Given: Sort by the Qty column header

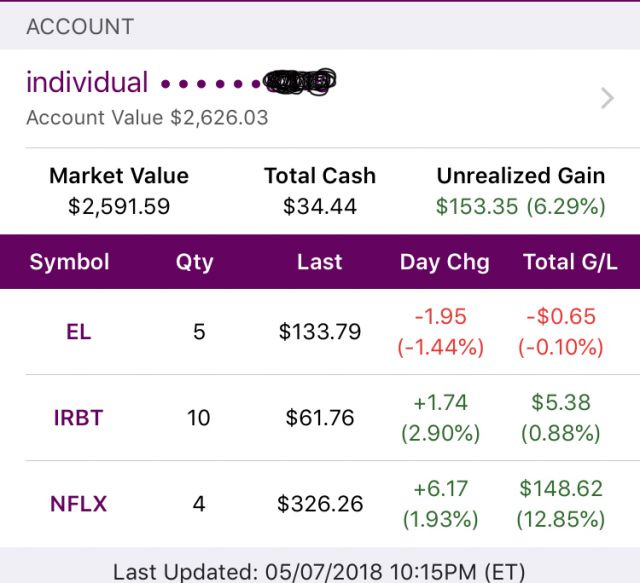Looking at the screenshot, I should pos(194,262).
